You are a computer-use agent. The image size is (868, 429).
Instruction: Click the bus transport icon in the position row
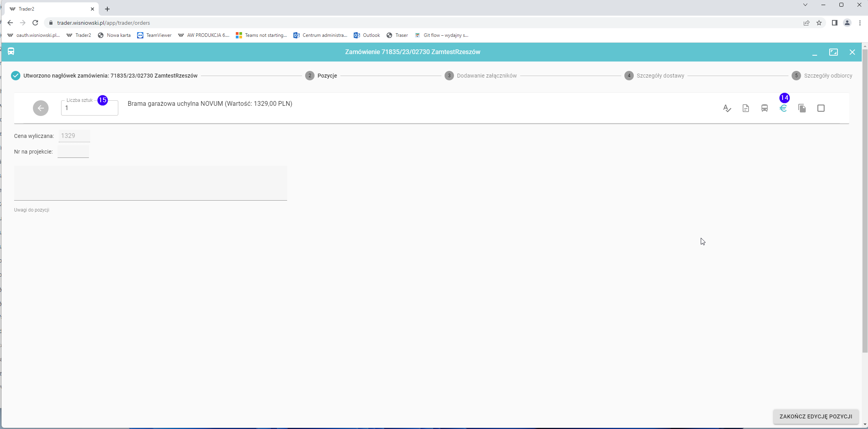764,108
